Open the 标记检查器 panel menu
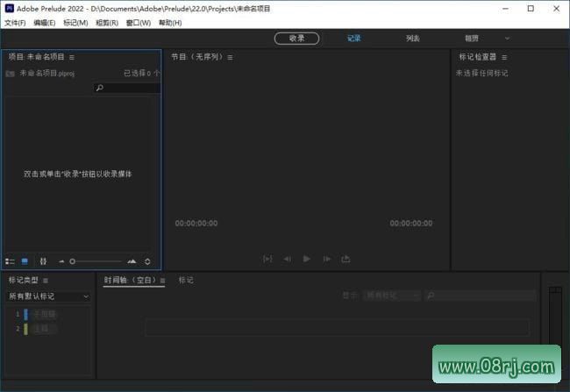This screenshot has height=392, width=570. point(504,58)
